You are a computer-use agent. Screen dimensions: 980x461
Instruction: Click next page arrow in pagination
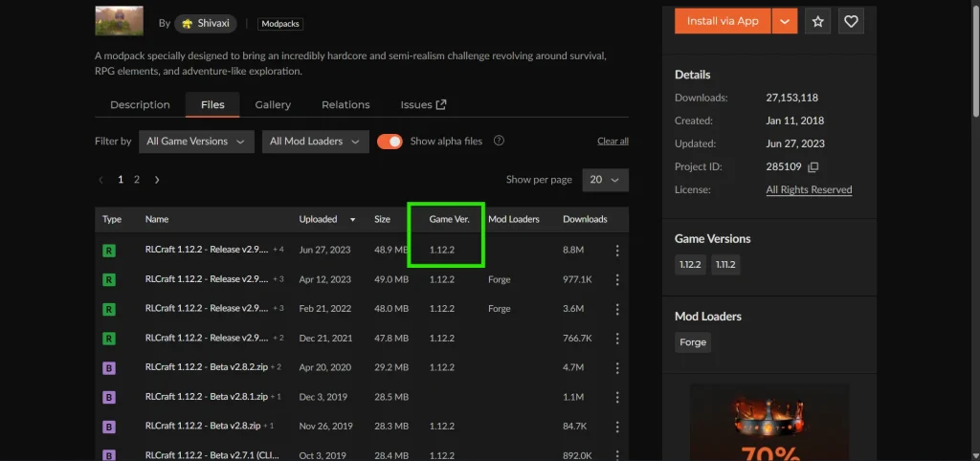point(157,180)
